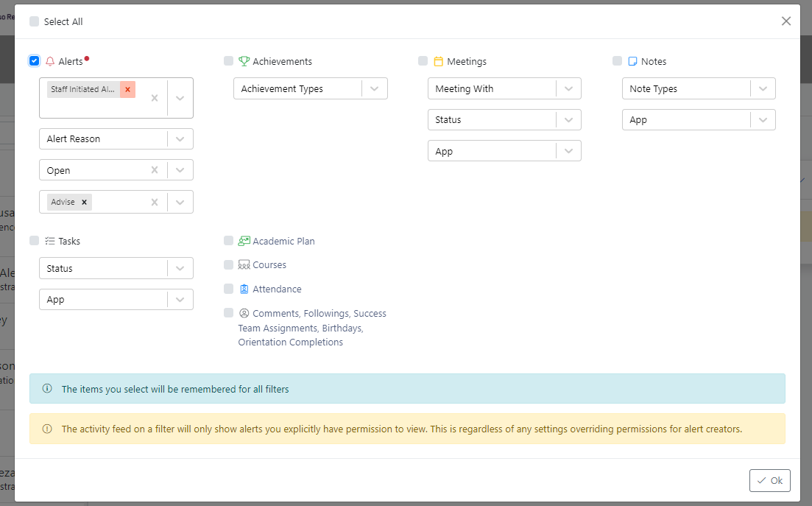The width and height of the screenshot is (812, 506).
Task: Open the Tasks Status dropdown
Action: pos(116,268)
